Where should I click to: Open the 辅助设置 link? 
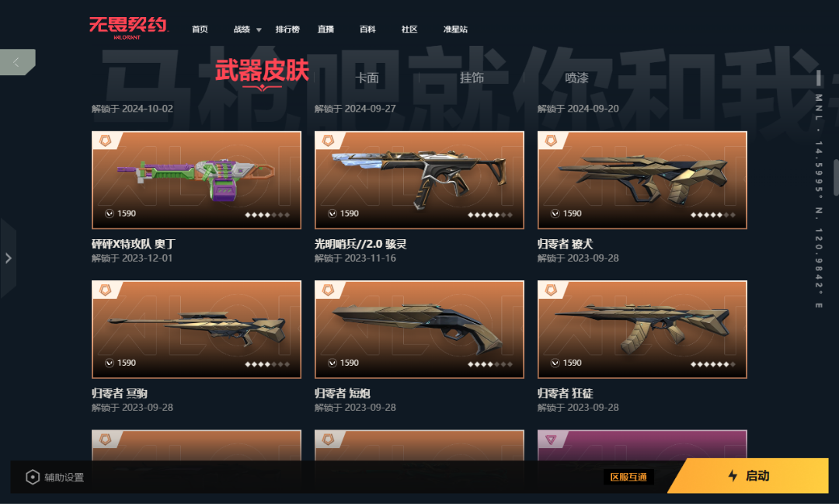64,477
